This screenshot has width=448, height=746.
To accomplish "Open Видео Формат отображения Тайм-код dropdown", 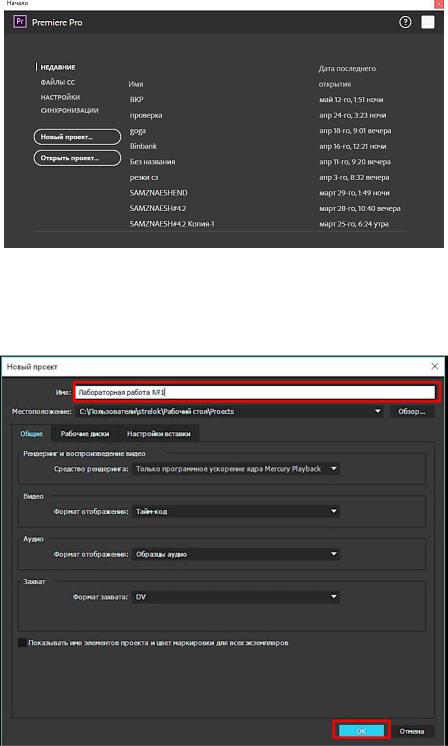I will (x=236, y=512).
